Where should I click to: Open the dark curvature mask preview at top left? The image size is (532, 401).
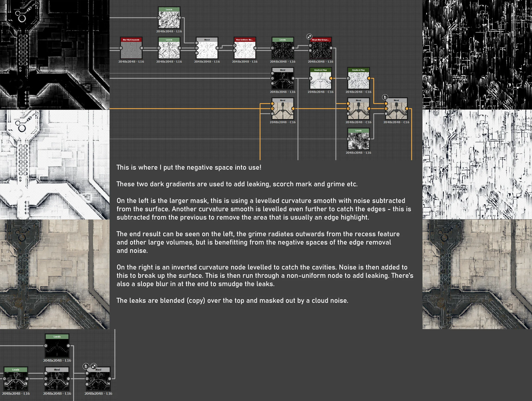(55, 55)
